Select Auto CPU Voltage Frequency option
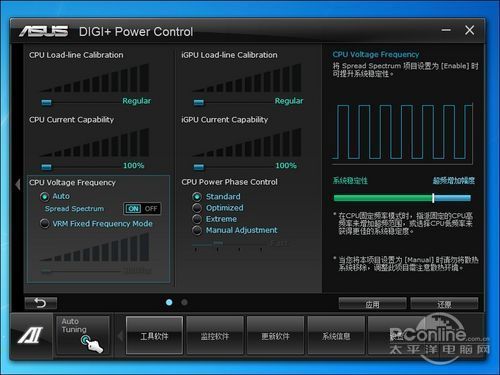The image size is (500, 375). tap(44, 196)
